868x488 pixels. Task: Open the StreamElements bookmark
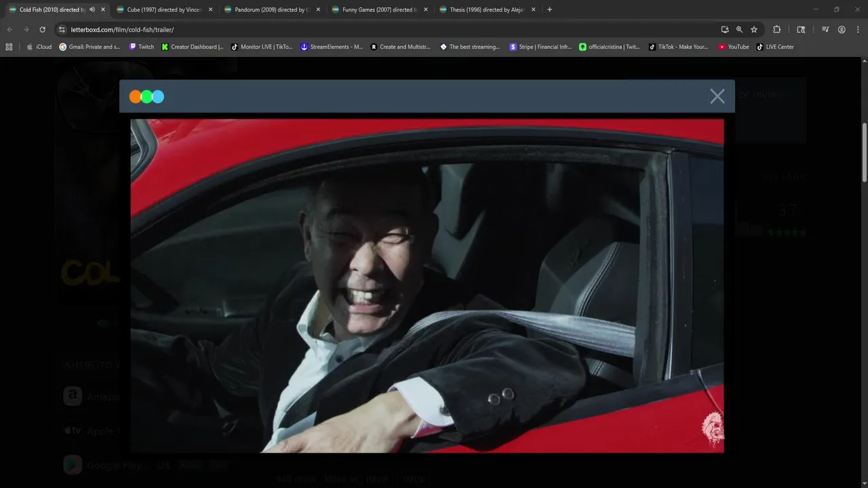pos(332,47)
